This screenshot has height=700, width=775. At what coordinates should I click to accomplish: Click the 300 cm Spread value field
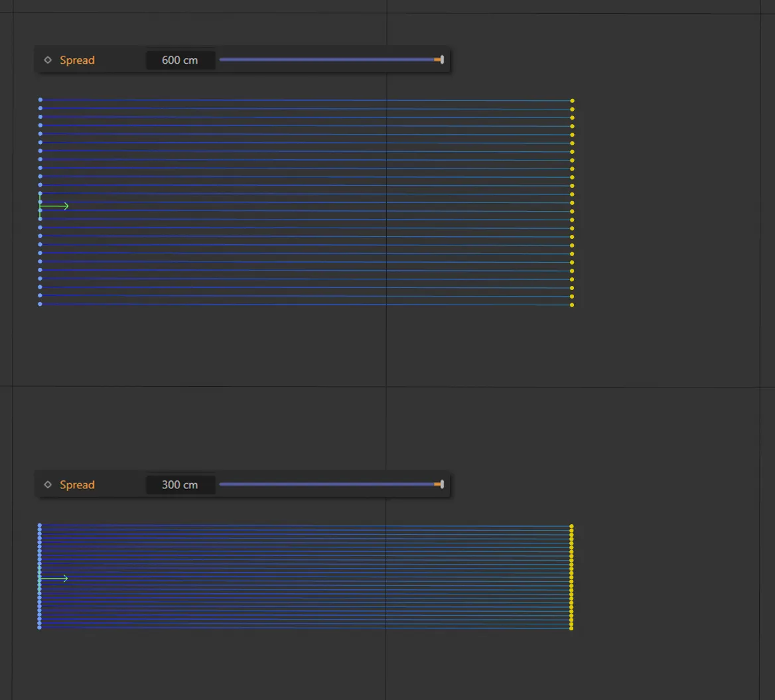point(180,484)
